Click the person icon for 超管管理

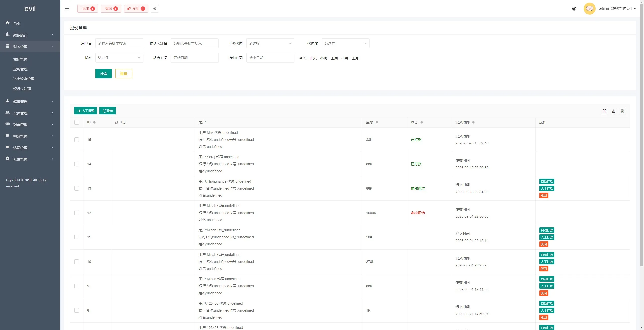click(x=8, y=101)
